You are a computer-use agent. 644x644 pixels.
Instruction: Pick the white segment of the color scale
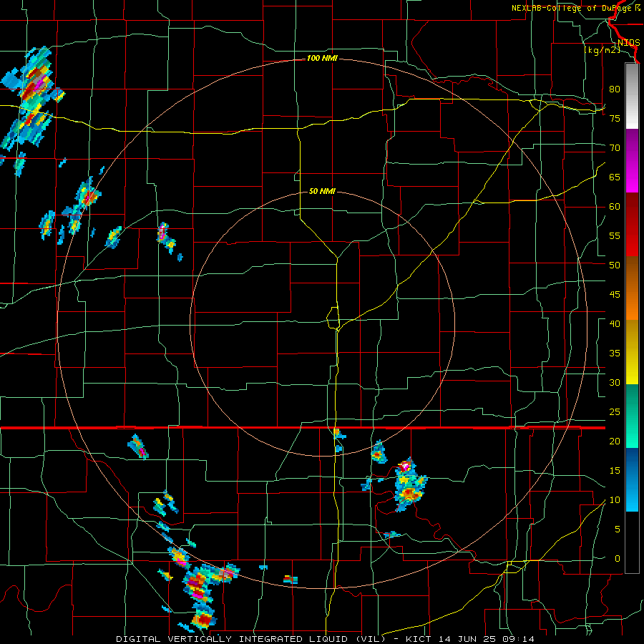[x=632, y=96]
